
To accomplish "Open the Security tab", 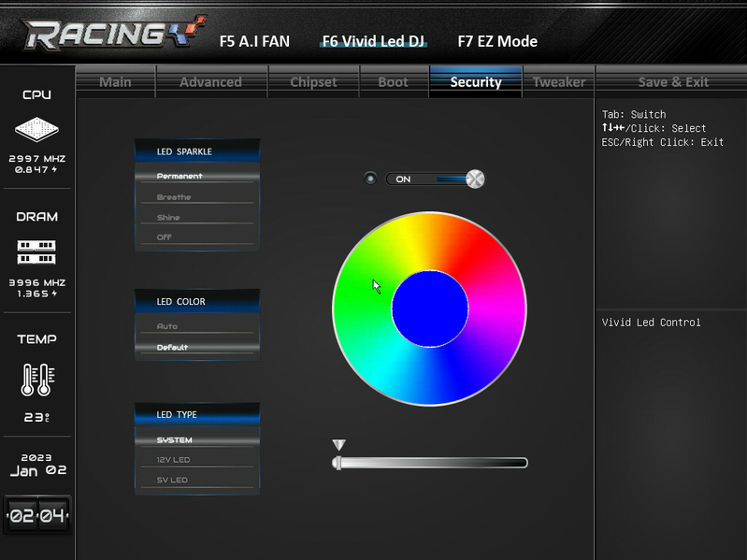I will [x=476, y=82].
